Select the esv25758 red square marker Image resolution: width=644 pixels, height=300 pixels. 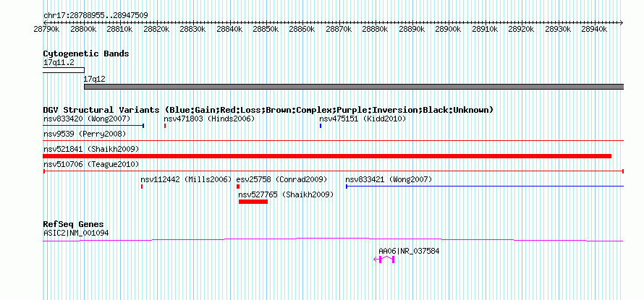[238, 187]
